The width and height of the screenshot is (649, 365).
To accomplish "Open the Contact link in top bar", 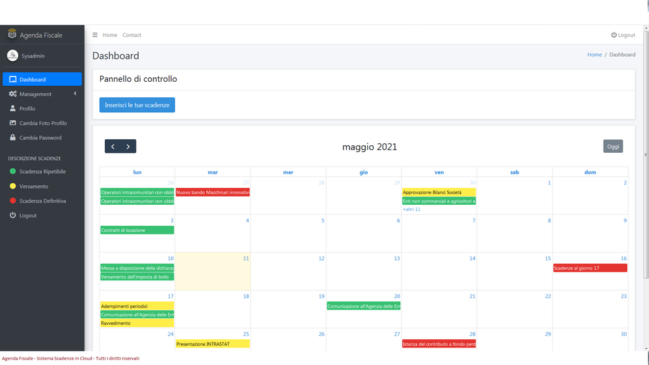I will tap(132, 35).
